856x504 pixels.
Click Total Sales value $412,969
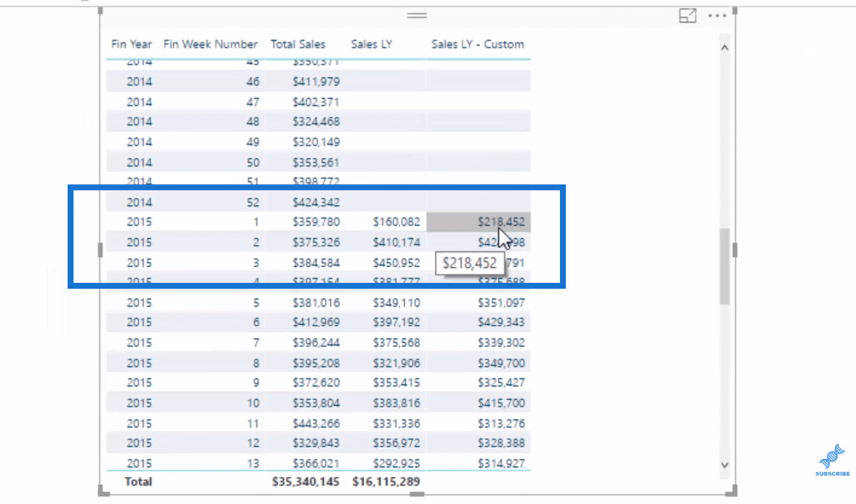point(316,322)
